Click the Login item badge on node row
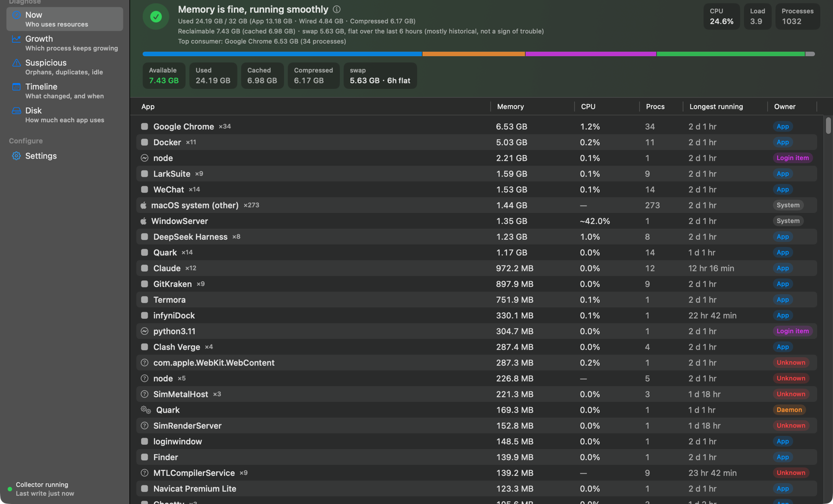833x504 pixels. tap(792, 158)
